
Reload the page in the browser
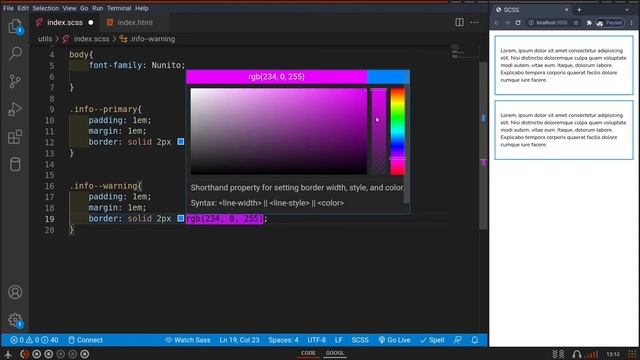pos(518,22)
